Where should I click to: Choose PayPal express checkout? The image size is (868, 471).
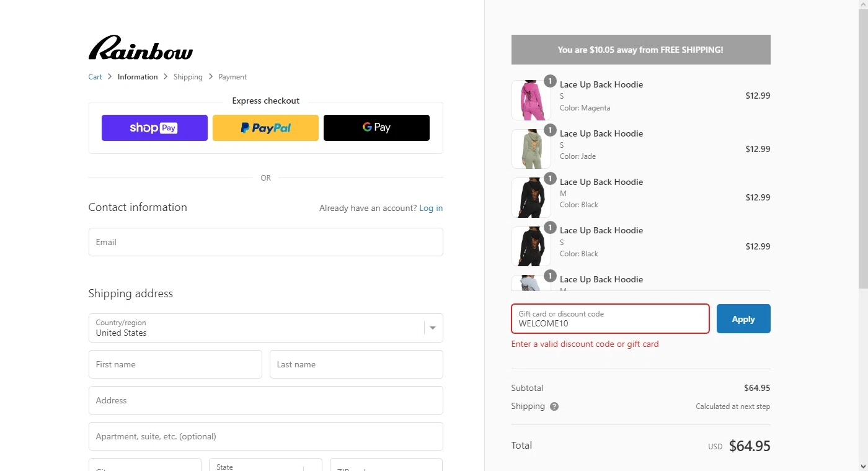click(265, 128)
